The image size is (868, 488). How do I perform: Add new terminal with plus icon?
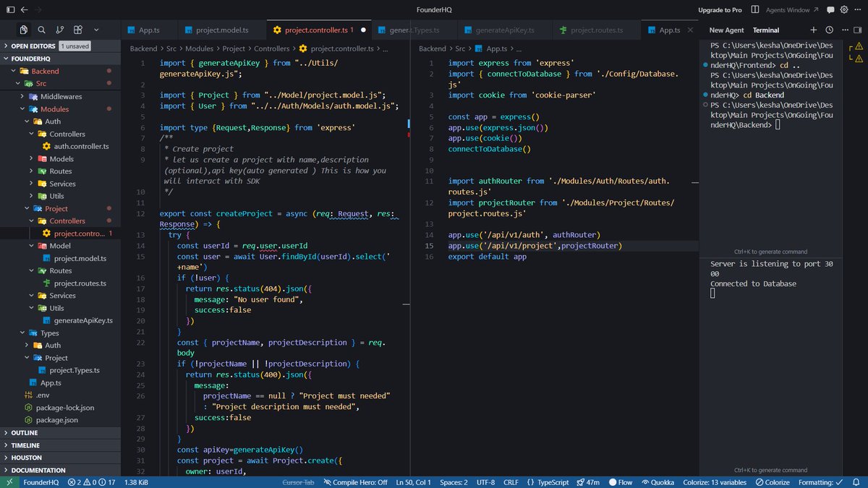pos(813,30)
